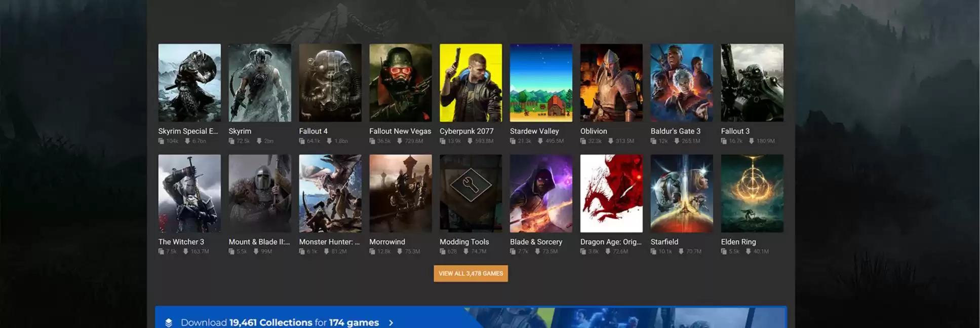Click the '72.5k' mod count under Skyrim
This screenshot has width=980, height=328.
(243, 141)
